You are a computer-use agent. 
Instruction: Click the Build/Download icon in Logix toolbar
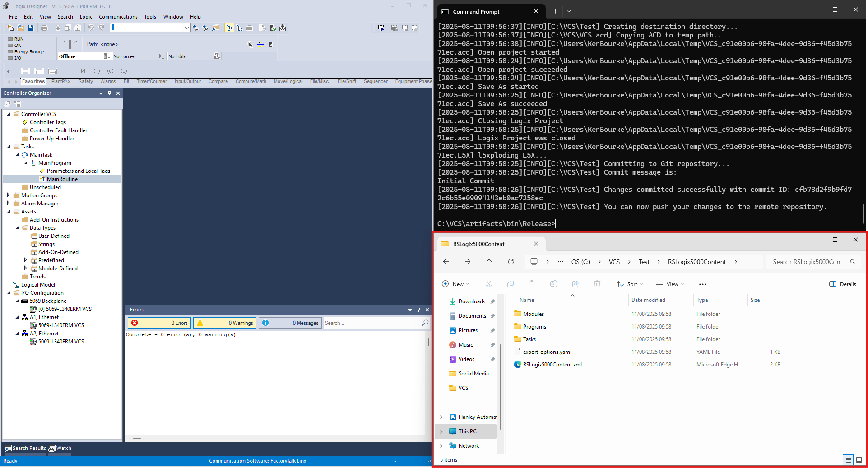tap(283, 28)
